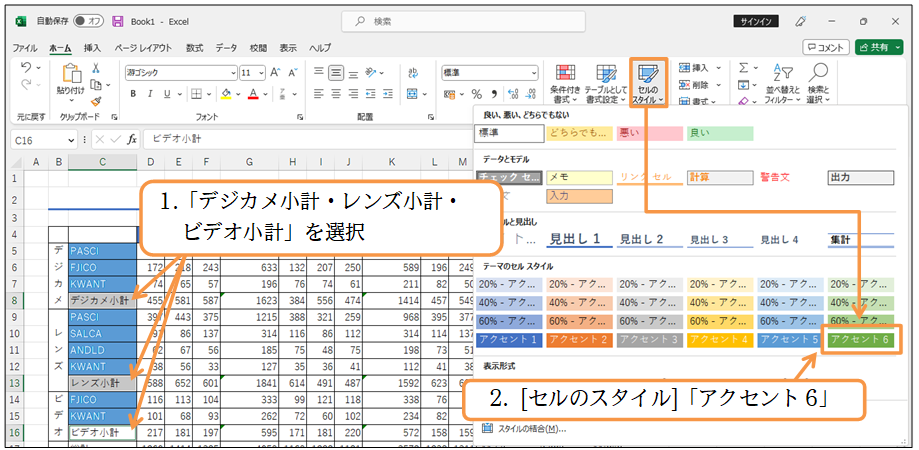Image resolution: width=919 pixels, height=450 pixels.
Task: Apply Bold formatting with B icon
Action: tap(132, 94)
